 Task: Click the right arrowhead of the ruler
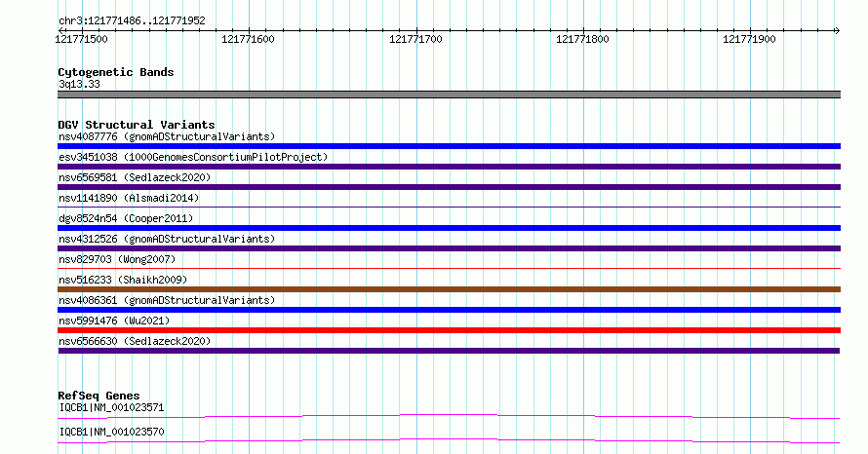[837, 31]
